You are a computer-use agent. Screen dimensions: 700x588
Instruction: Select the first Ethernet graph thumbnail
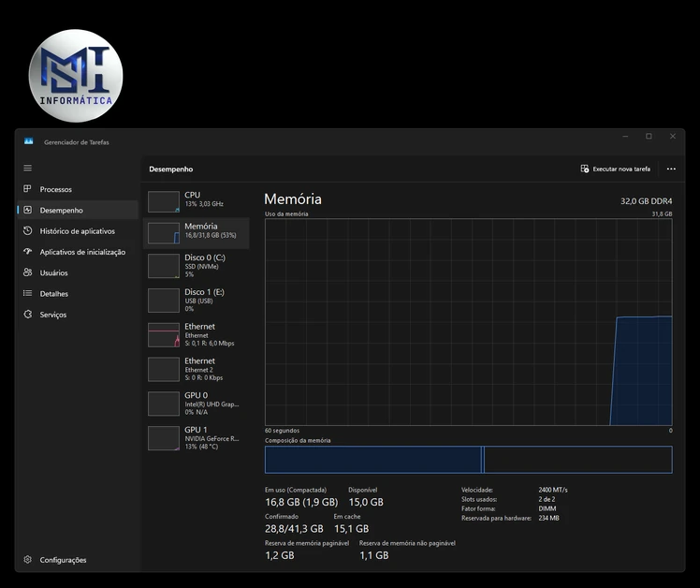(164, 334)
